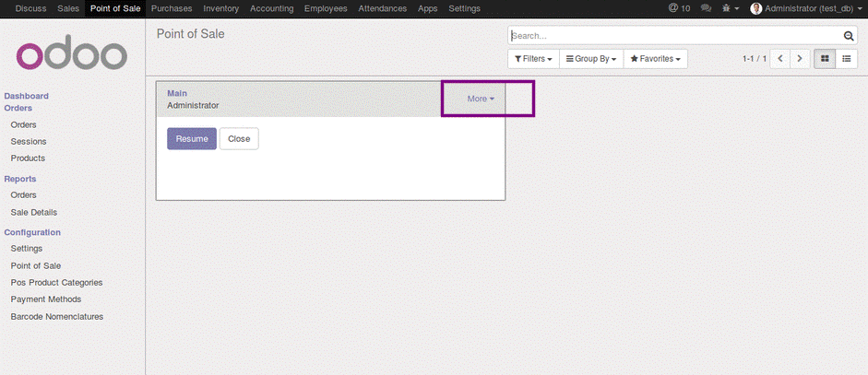Open the Purchases menu

pyautogui.click(x=172, y=8)
